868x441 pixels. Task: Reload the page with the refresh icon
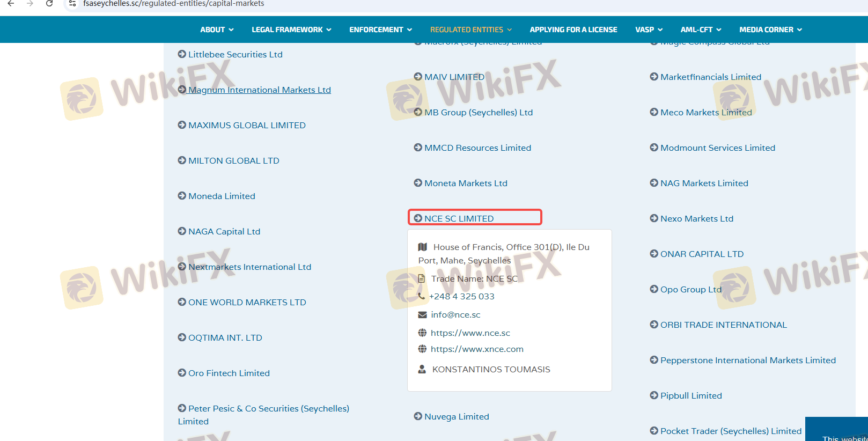pyautogui.click(x=49, y=4)
